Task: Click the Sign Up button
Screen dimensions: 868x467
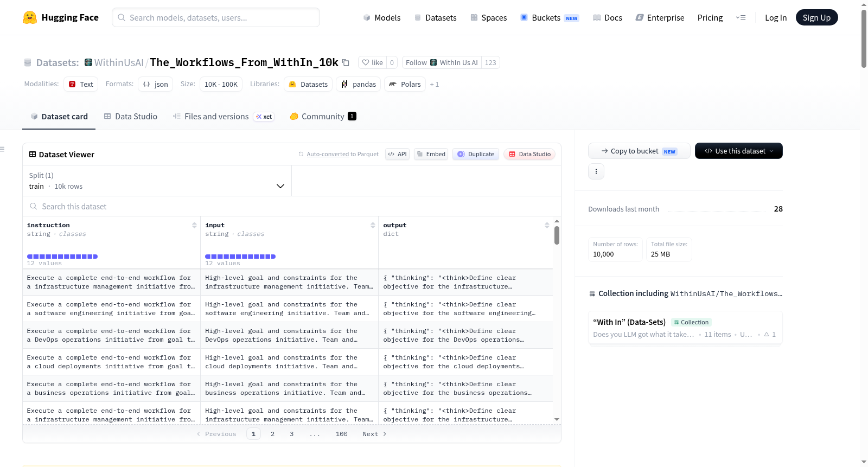Action: pos(816,17)
